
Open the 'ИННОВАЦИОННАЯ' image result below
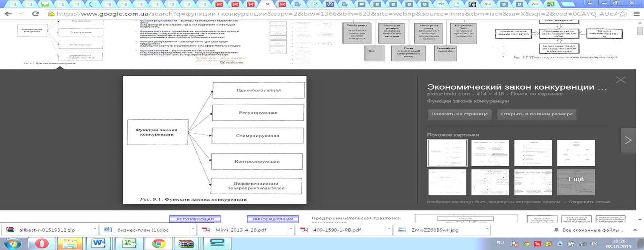(x=273, y=219)
